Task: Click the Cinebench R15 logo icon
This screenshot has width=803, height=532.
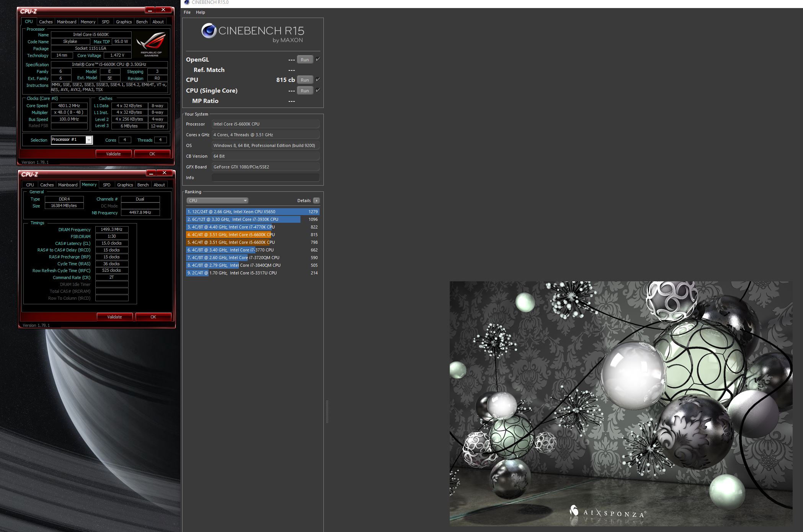Action: point(209,31)
